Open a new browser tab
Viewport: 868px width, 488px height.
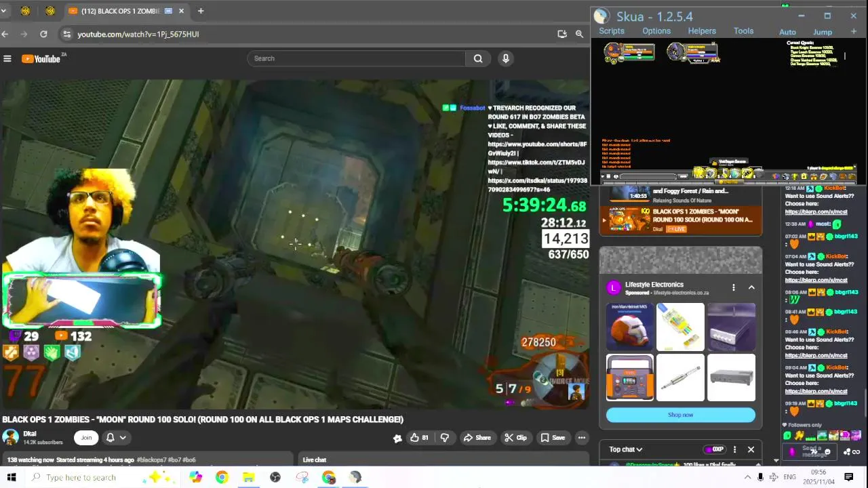click(201, 11)
